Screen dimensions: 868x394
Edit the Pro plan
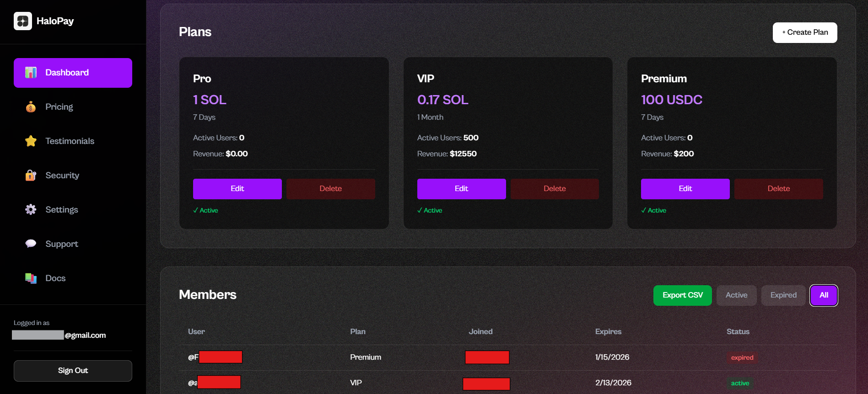[237, 189]
